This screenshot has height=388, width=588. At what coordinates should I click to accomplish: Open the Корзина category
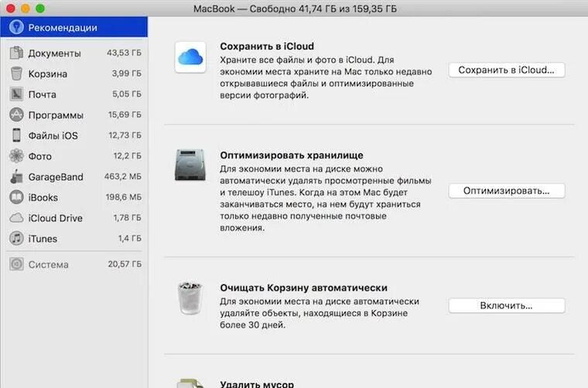coord(74,74)
